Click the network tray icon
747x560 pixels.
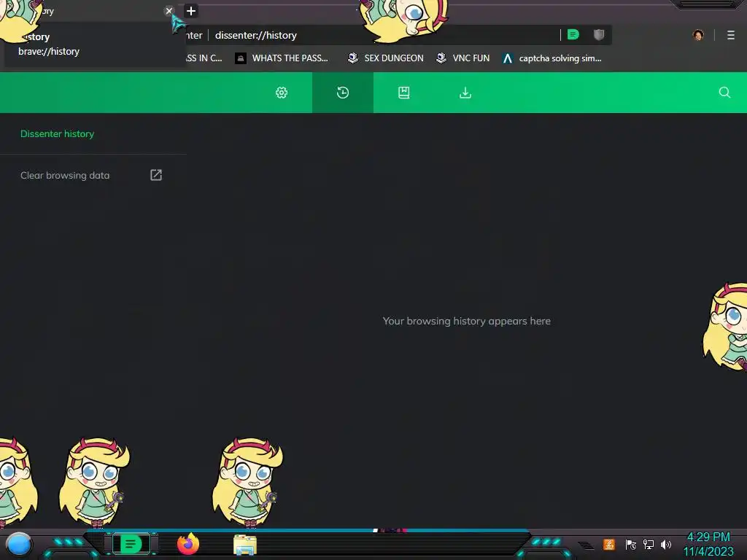pyautogui.click(x=649, y=544)
